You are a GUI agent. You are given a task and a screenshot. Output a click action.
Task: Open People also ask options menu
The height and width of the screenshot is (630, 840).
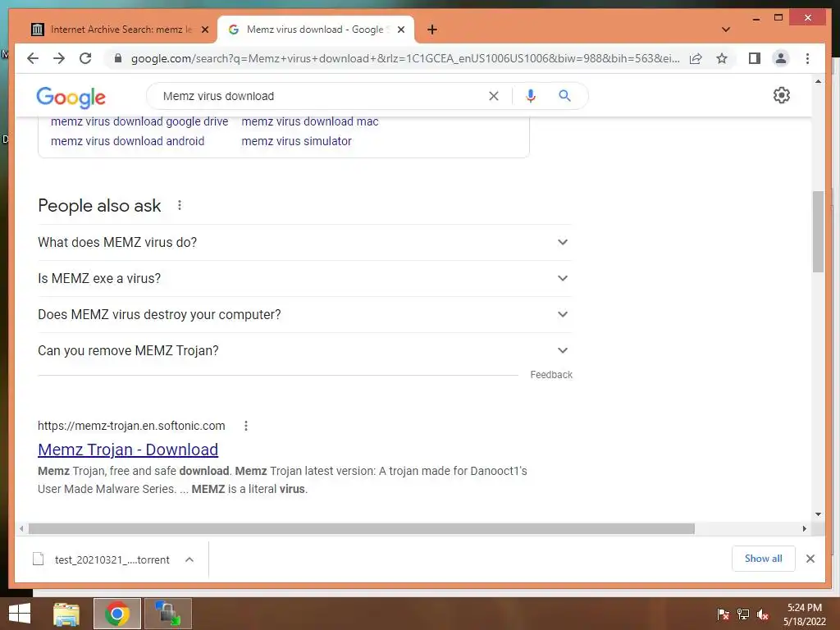180,205
